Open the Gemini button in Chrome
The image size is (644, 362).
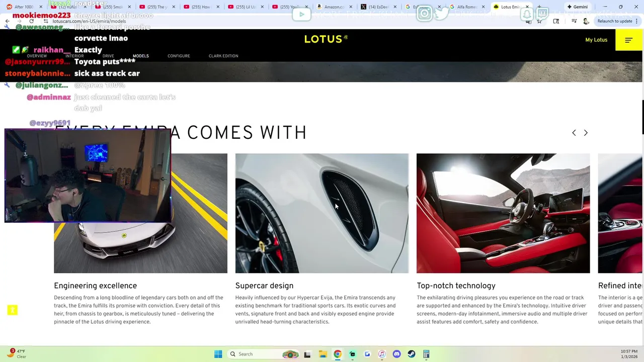point(577,7)
